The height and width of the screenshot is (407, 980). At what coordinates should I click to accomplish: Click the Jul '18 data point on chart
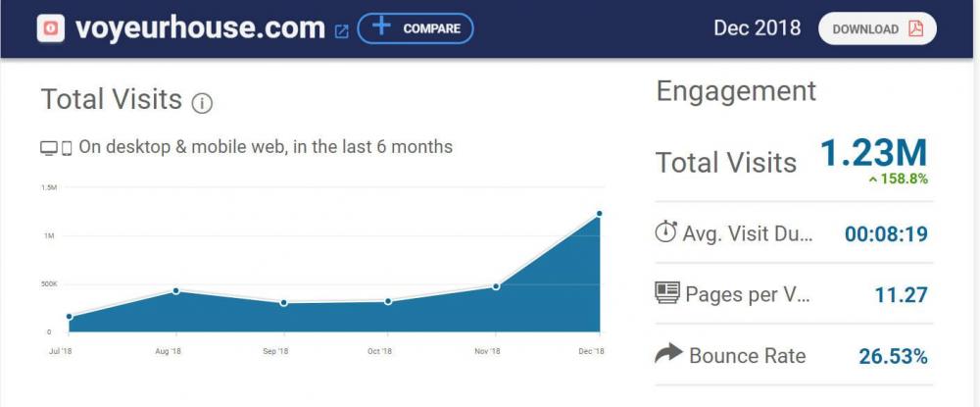tap(70, 316)
